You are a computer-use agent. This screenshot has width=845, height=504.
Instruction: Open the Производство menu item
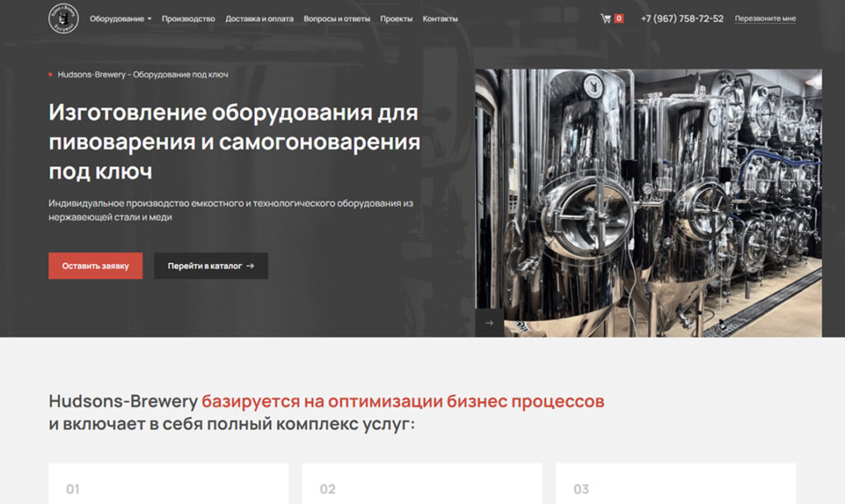[188, 19]
